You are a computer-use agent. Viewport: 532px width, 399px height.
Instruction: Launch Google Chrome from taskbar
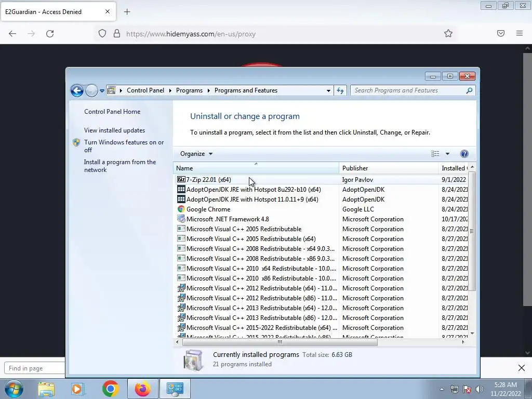pos(110,389)
